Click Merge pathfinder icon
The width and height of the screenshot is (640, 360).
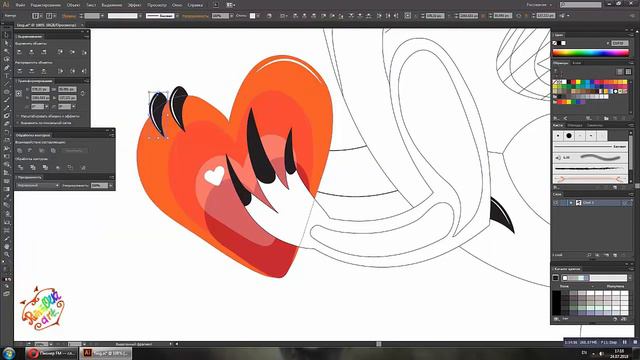45,167
